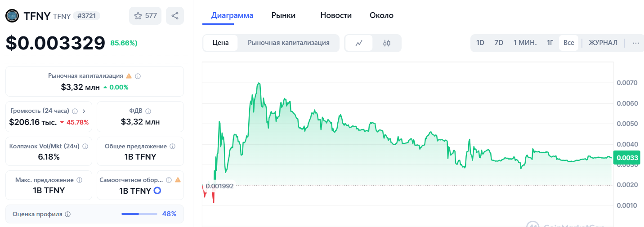Click info icon next to Оценка профиля
Viewport: 644px width, 227px height.
67,214
